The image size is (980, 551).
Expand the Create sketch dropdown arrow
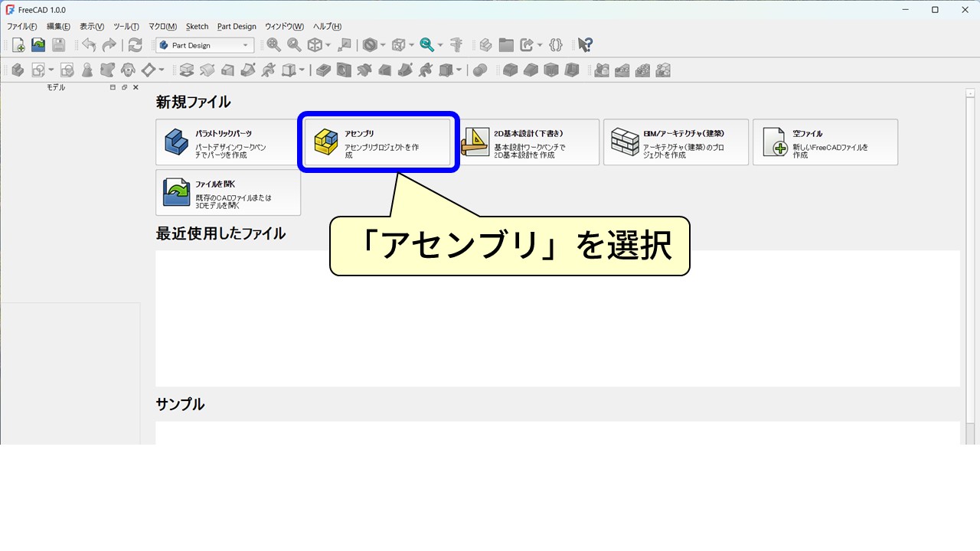click(51, 70)
